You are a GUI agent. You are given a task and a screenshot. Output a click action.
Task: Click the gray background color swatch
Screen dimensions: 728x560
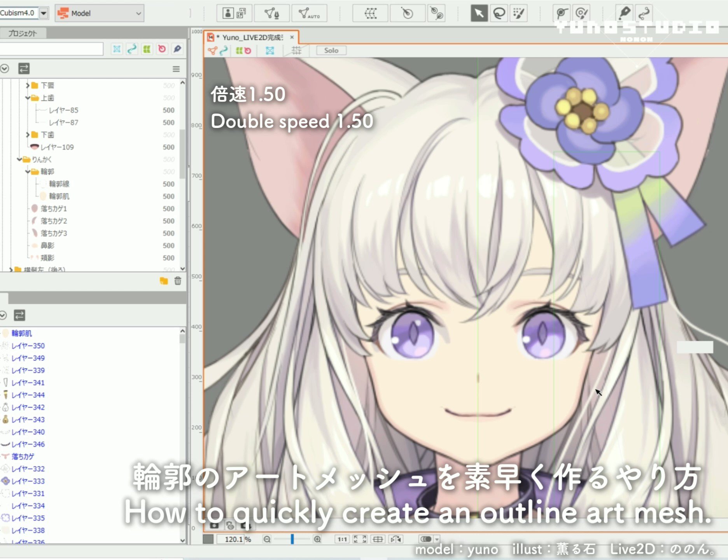click(x=208, y=539)
